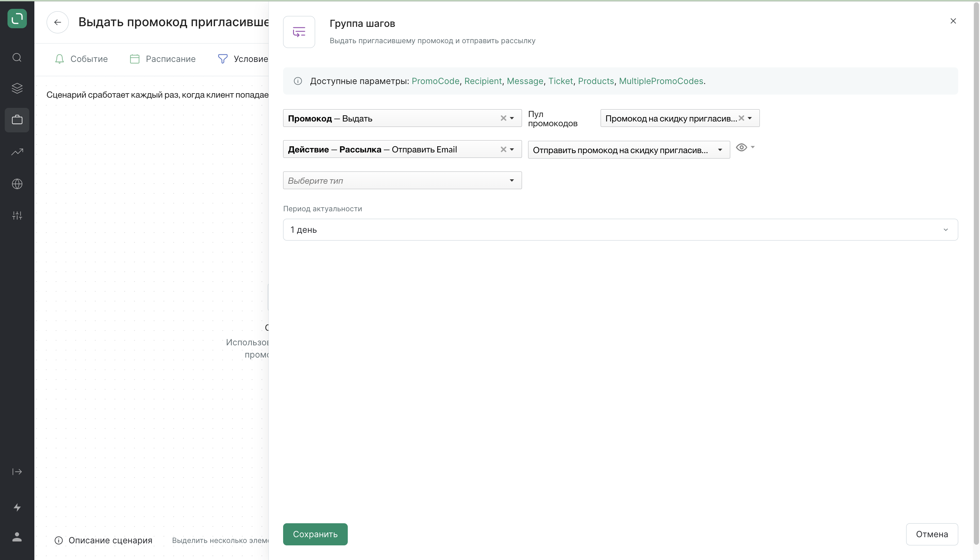This screenshot has height=560, width=980.
Task: Go back with the left arrow button
Action: click(x=58, y=22)
